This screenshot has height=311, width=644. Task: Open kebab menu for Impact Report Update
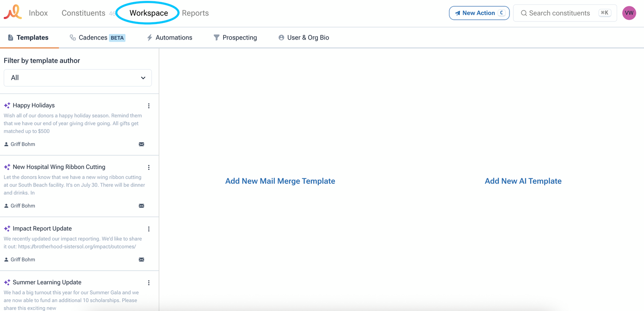pos(149,229)
